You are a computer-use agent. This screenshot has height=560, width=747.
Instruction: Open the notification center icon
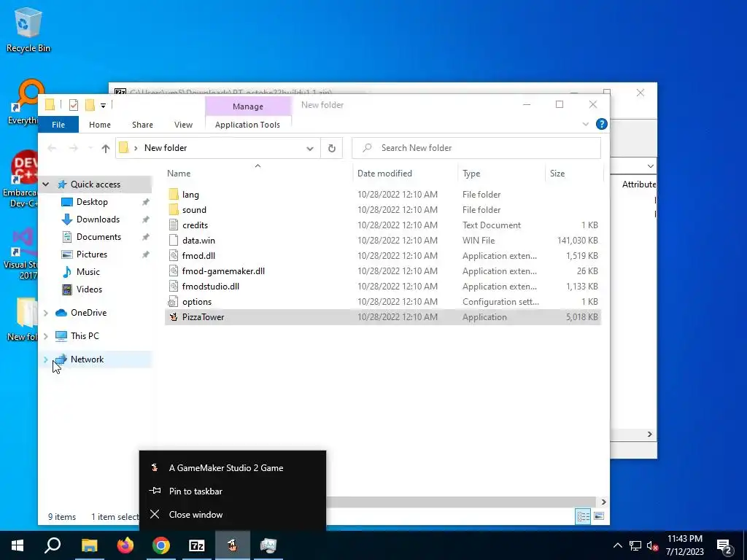point(724,545)
